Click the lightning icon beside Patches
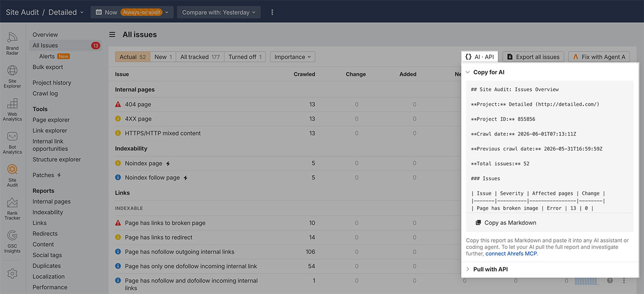644x294 pixels. point(59,175)
